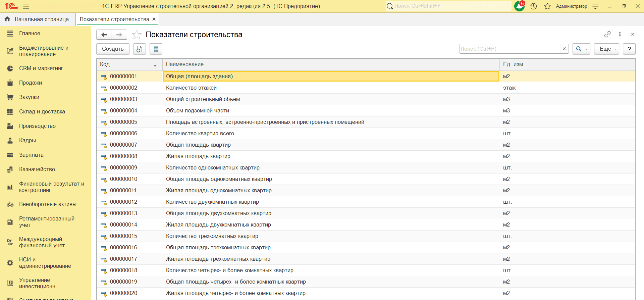
Task: Open the hamburger sections menu icon
Action: [26, 6]
